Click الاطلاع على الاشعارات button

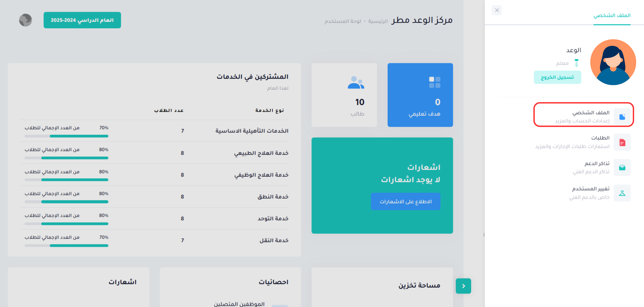pyautogui.click(x=405, y=201)
